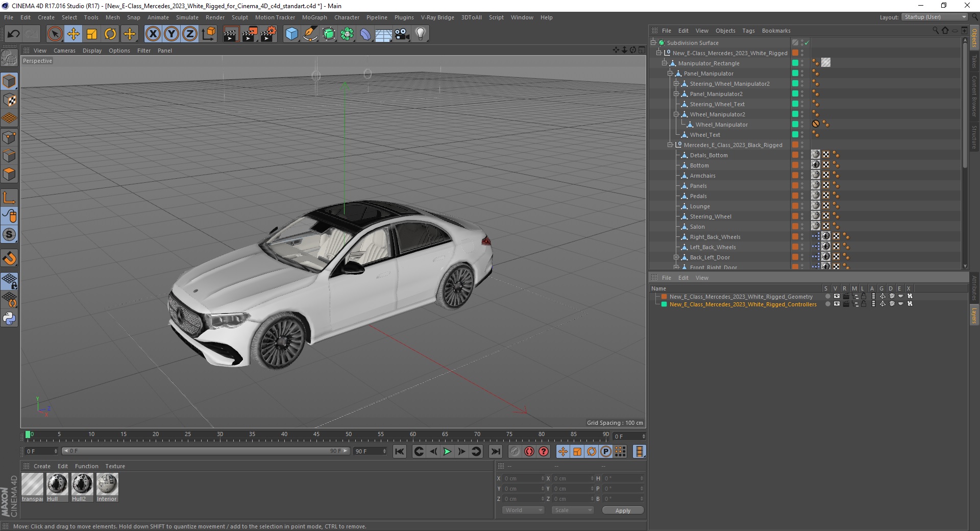The width and height of the screenshot is (980, 531).
Task: Add a camera object
Action: tap(402, 34)
